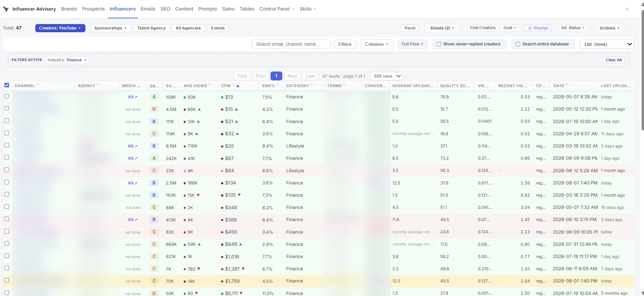644x296 pixels.
Task: Click the Find Creators button
Action: (x=483, y=28)
